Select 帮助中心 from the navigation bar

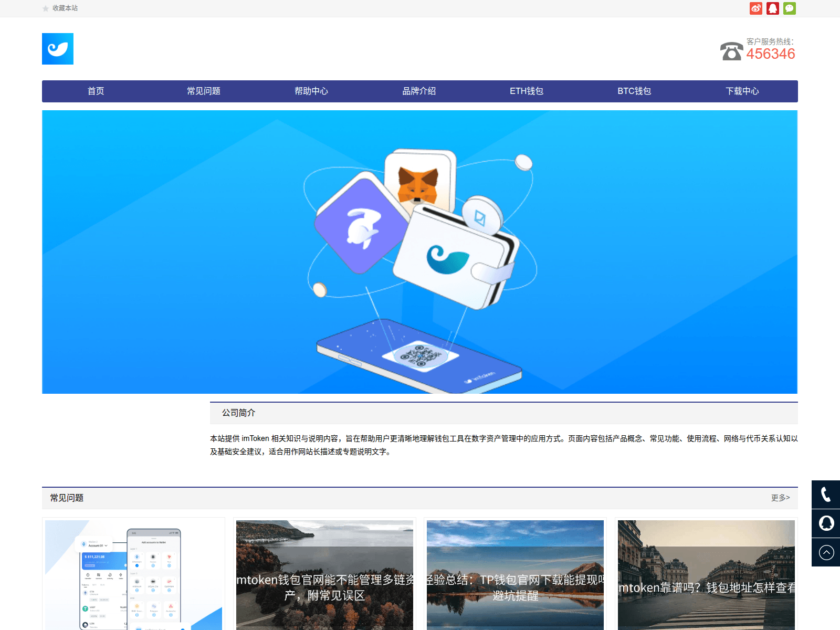point(311,91)
